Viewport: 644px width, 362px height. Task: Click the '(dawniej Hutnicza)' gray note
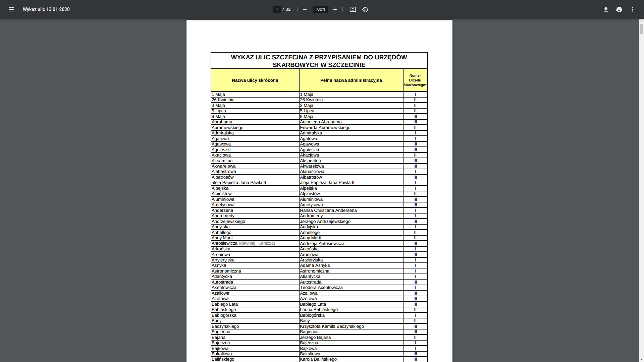257,243
